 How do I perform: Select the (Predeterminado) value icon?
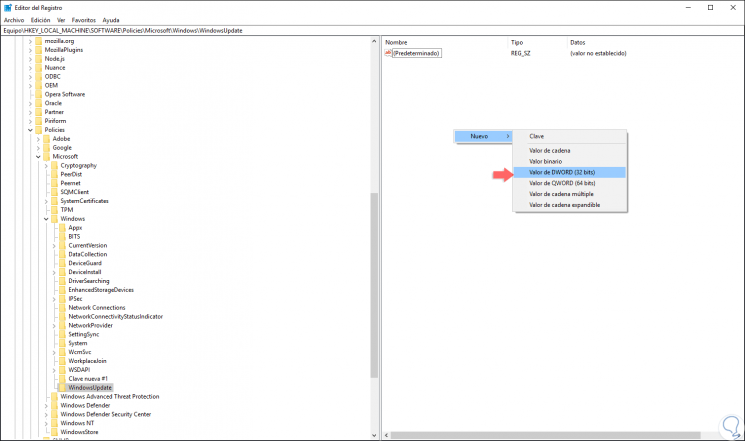pyautogui.click(x=388, y=53)
